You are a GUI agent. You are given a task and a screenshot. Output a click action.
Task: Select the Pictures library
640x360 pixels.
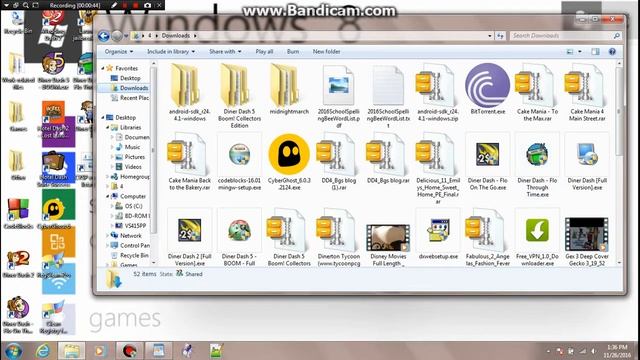coord(130,157)
